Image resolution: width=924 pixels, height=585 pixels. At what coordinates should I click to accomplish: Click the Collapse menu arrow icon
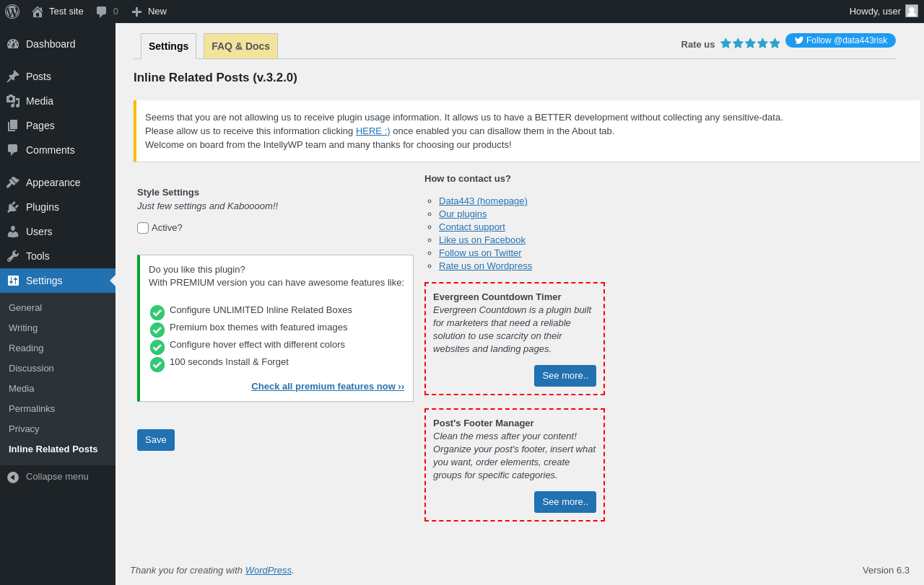[x=13, y=477]
